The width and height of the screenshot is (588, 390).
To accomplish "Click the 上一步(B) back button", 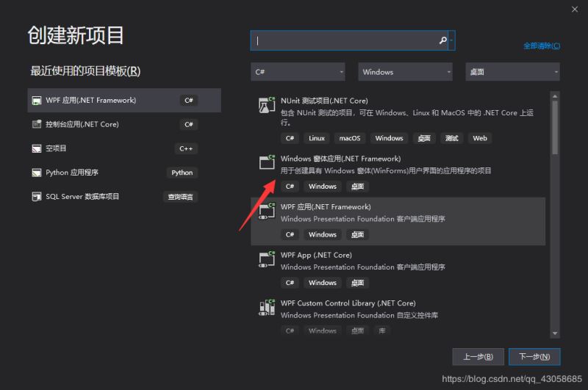I will point(478,357).
